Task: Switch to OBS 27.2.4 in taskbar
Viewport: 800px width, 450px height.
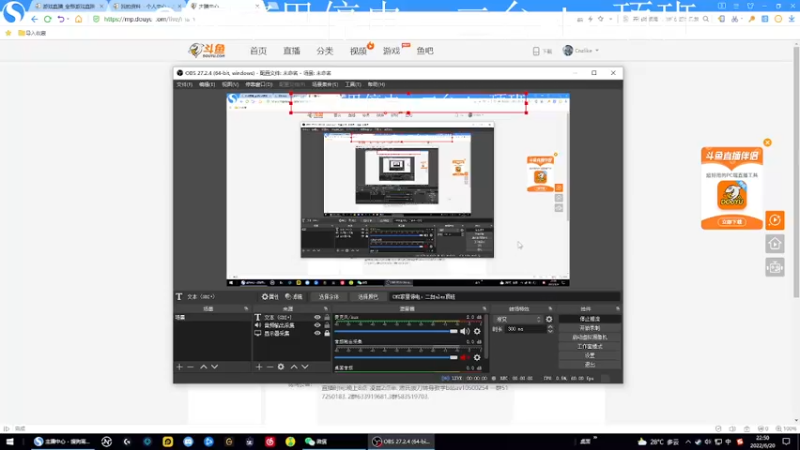Action: point(401,442)
